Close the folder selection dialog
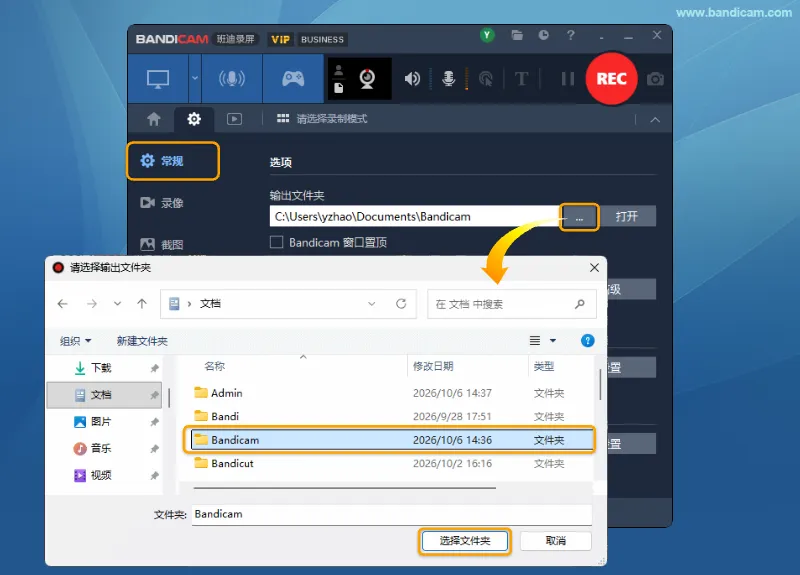800x575 pixels. tap(594, 268)
